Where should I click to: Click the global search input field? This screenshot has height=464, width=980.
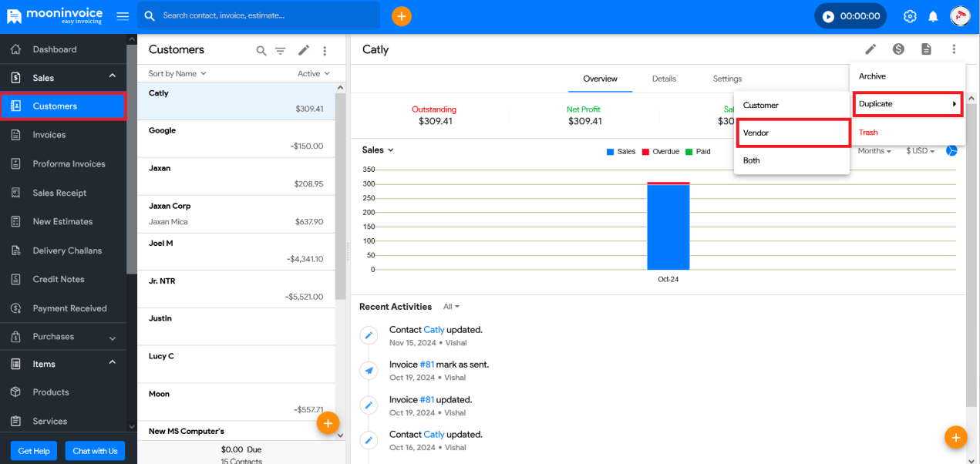click(x=258, y=15)
